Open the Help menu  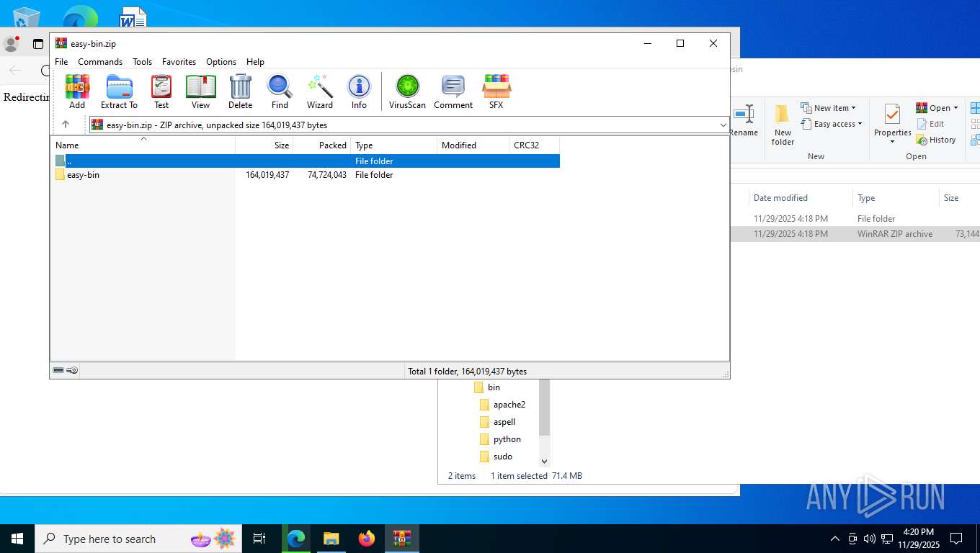coord(255,62)
